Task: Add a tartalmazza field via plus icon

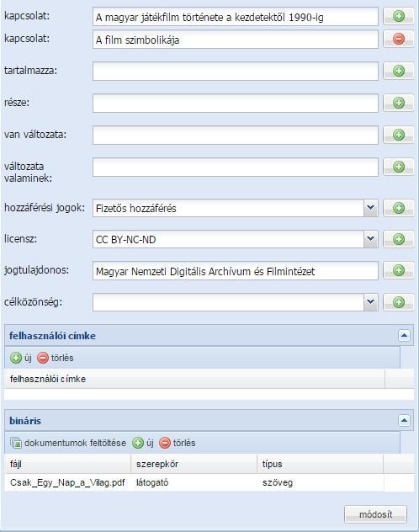Action: [x=398, y=71]
